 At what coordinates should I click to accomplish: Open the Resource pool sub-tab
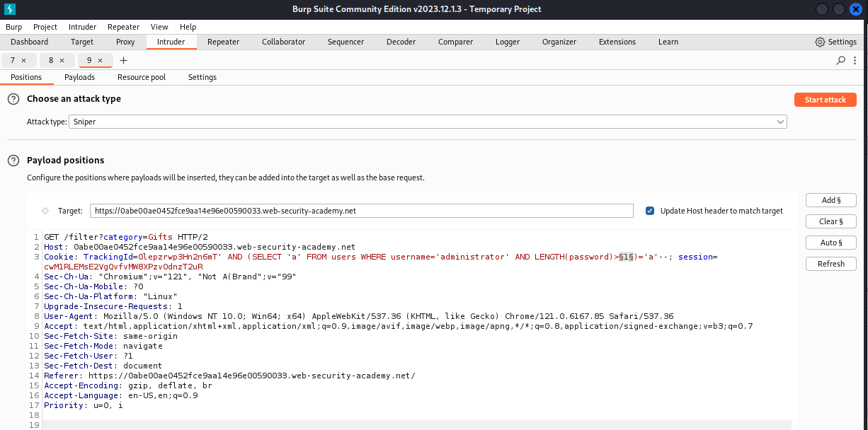142,77
